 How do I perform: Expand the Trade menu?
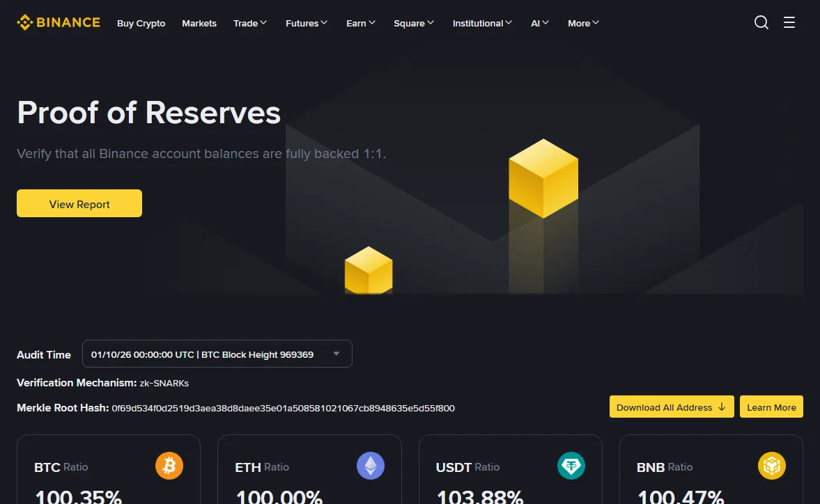click(x=250, y=23)
